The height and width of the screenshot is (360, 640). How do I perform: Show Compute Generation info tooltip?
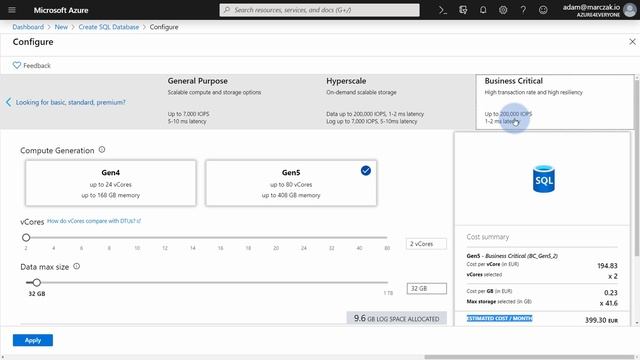pyautogui.click(x=102, y=150)
